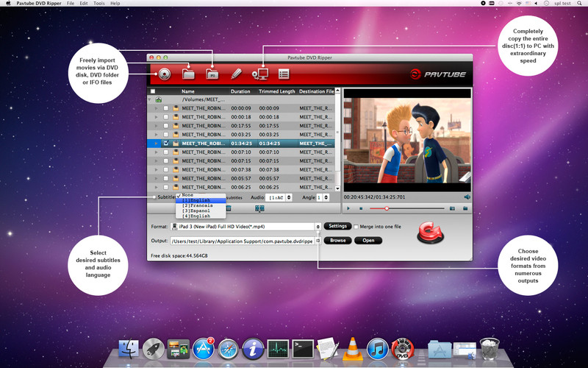
Task: Open the Applications folder stack in the dock
Action: coord(440,349)
